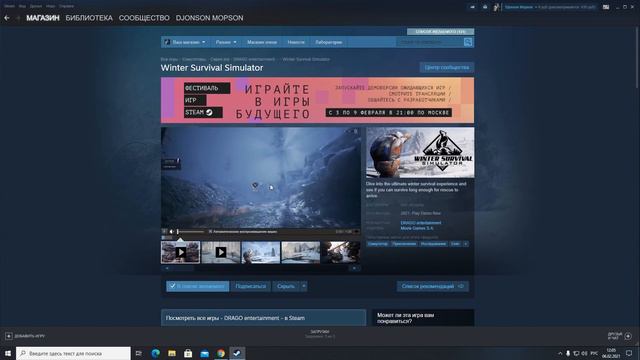Open Task View on the taskbar
This screenshot has height=360, width=640.
pyautogui.click(x=139, y=353)
